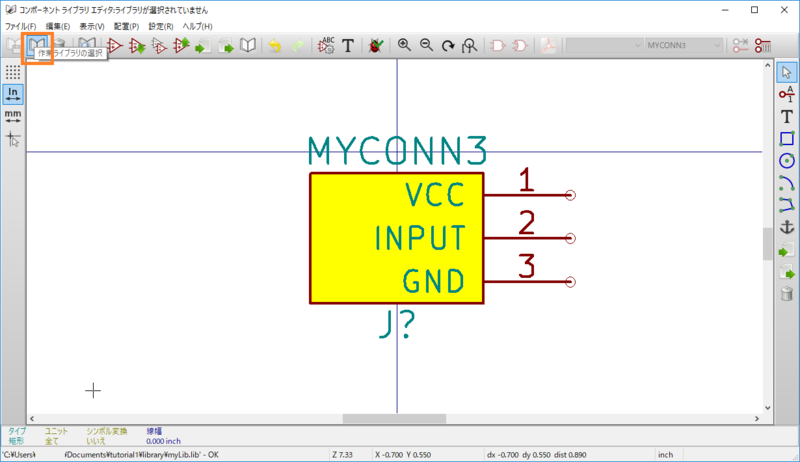
Task: Click the vertical scrollbar down arrow
Action: tap(767, 407)
